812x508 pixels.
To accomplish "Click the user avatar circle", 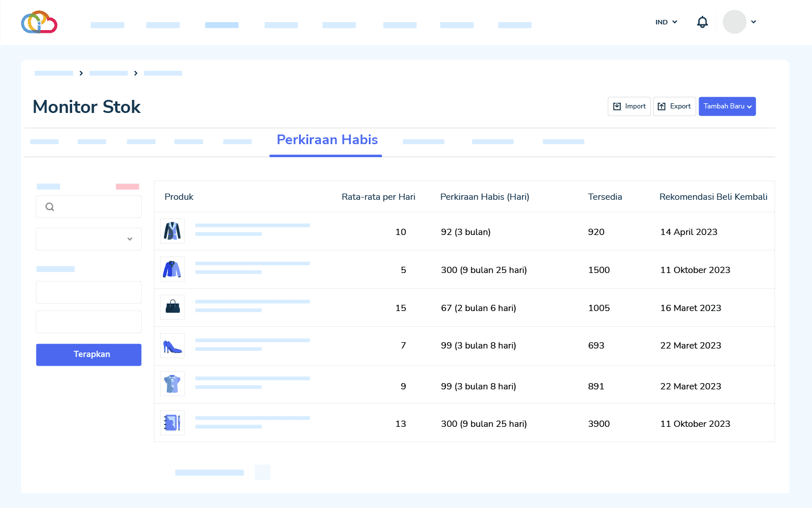I will point(734,22).
